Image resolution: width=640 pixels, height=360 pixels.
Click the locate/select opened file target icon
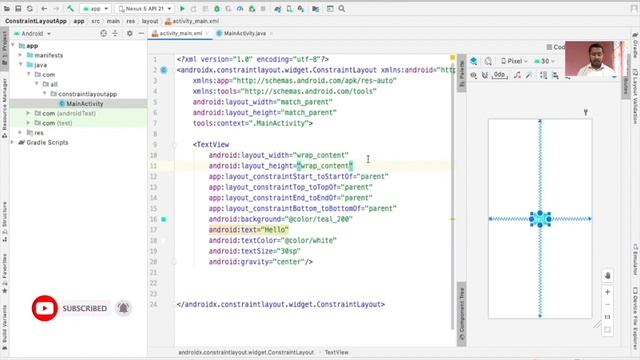pyautogui.click(x=103, y=33)
